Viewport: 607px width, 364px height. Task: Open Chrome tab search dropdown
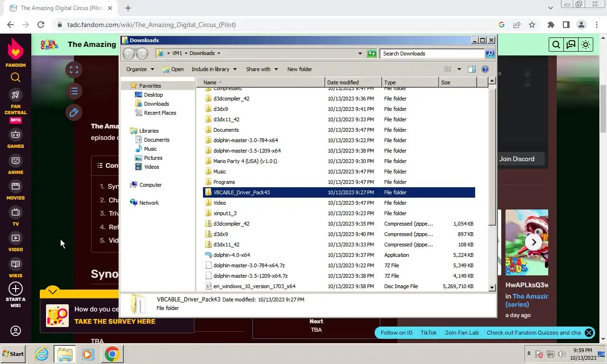point(551,8)
